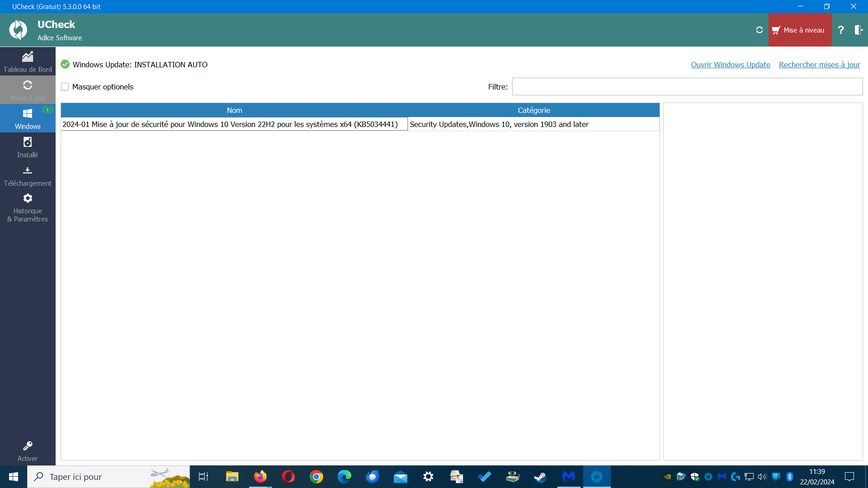The width and height of the screenshot is (868, 488).
Task: Open the Installé section
Action: [28, 147]
